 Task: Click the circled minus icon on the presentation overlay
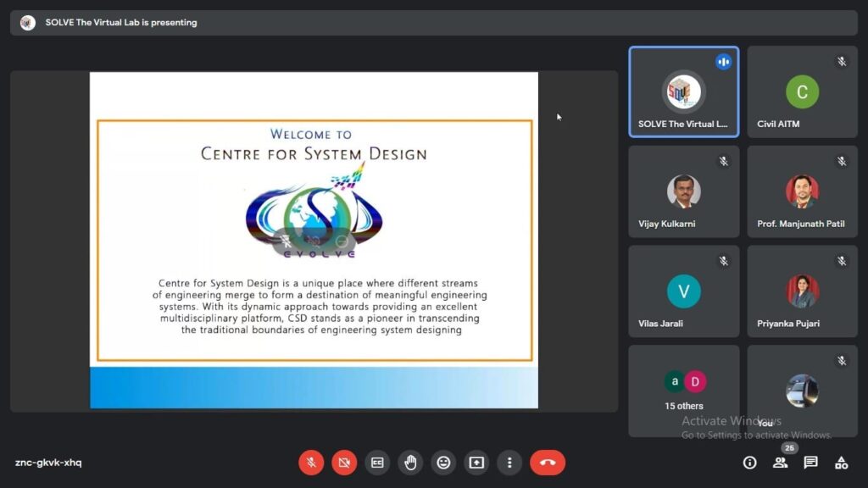[342, 241]
